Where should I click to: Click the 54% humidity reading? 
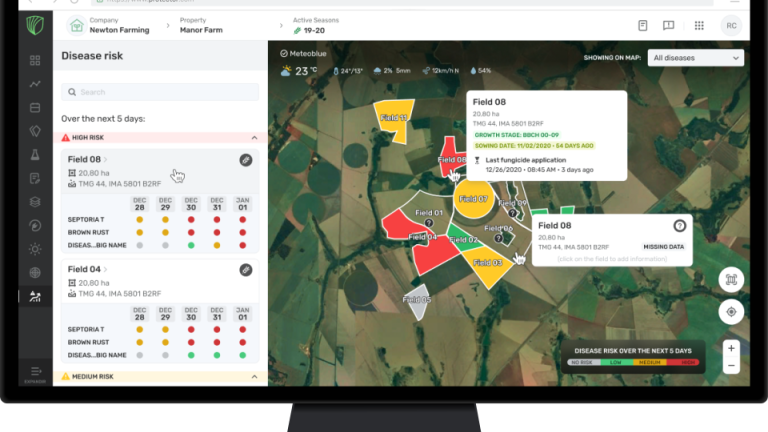tap(480, 71)
